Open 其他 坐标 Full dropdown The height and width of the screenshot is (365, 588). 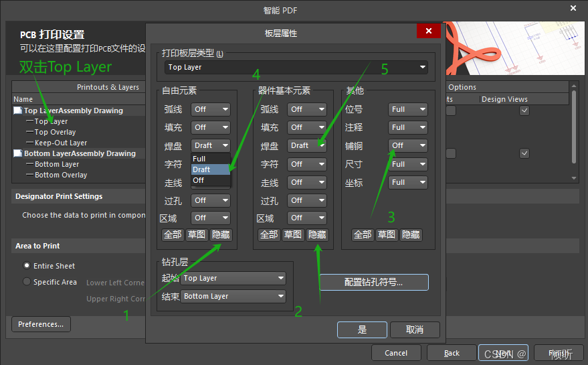(407, 182)
